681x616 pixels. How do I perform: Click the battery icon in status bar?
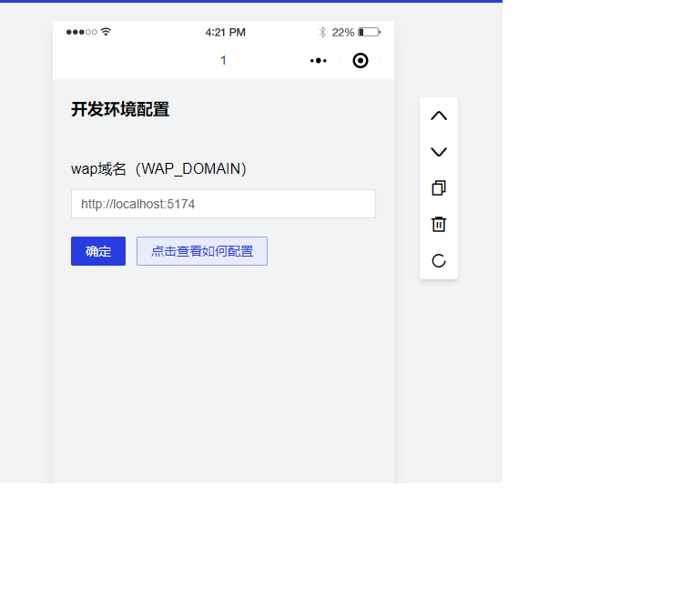point(368,32)
